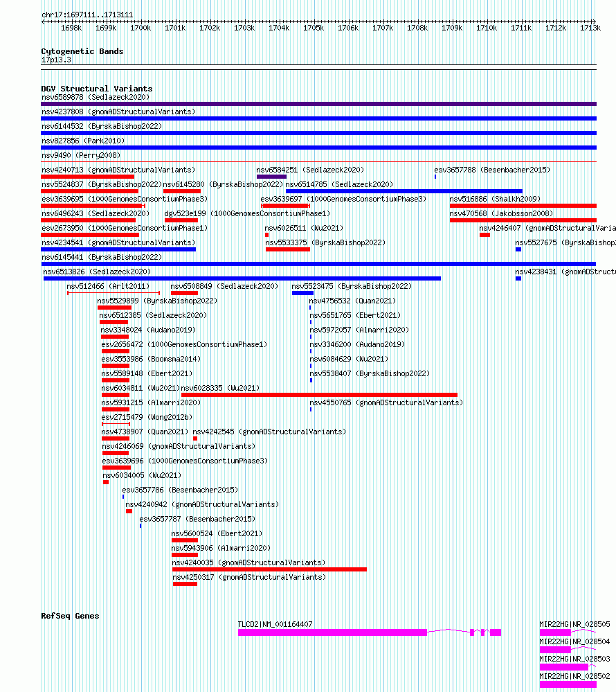Open nsv6028335 (Wu2021) label
Screen dimensions: 616x692
[x=221, y=389]
